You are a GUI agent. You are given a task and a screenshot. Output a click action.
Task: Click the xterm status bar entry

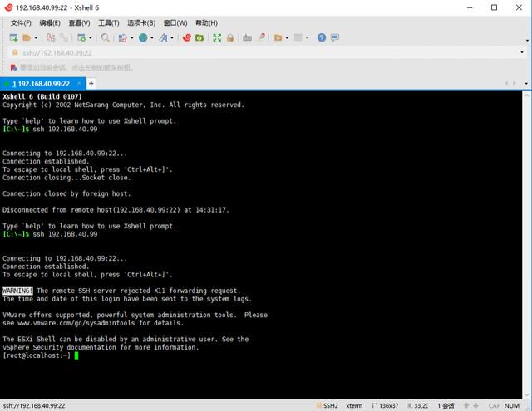tap(354, 405)
